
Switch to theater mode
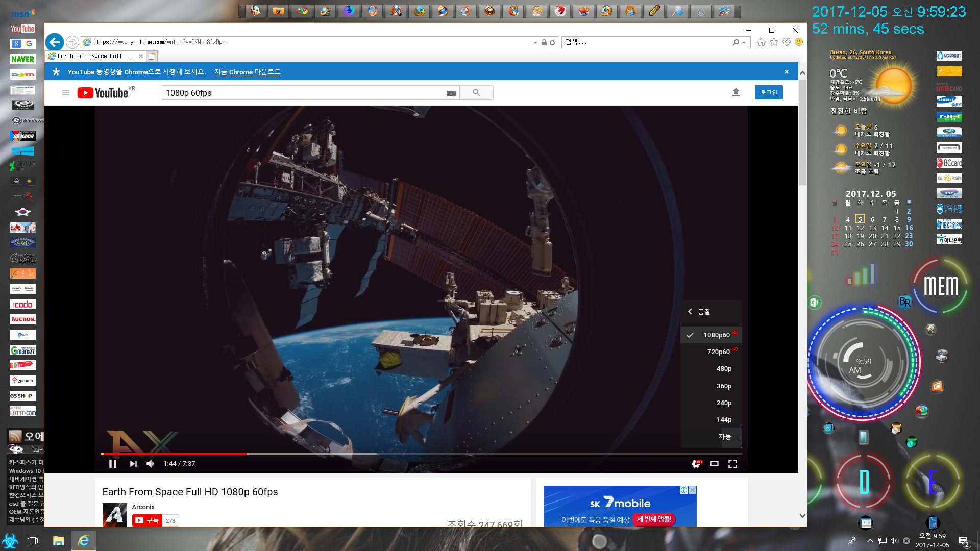coord(714,464)
